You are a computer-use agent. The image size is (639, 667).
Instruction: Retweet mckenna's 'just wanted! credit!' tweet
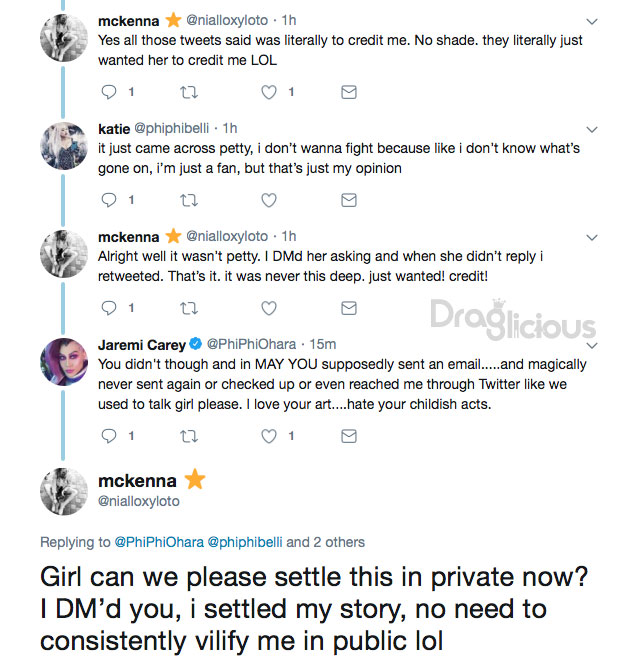point(188,308)
